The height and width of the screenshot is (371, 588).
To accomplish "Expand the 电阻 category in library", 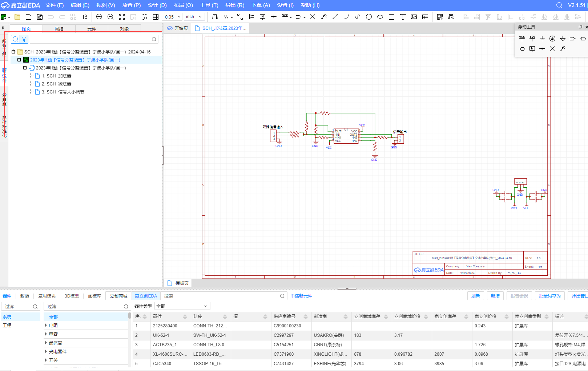I will point(46,326).
